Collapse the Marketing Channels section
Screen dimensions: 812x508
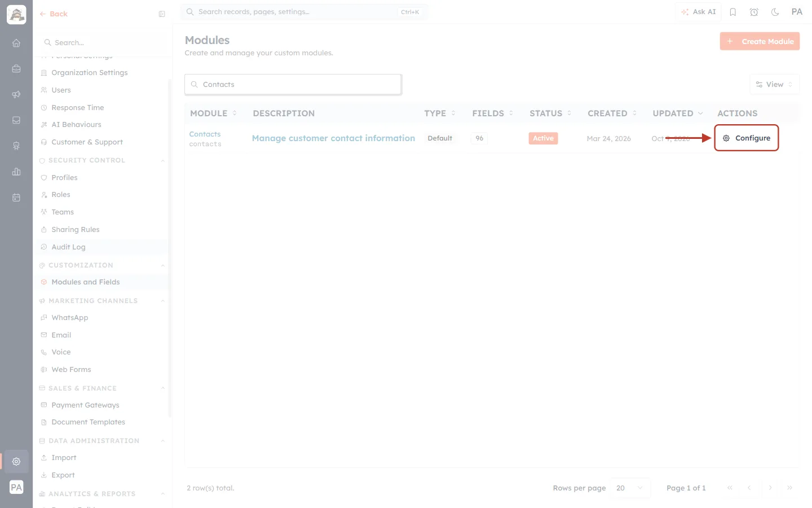(163, 301)
